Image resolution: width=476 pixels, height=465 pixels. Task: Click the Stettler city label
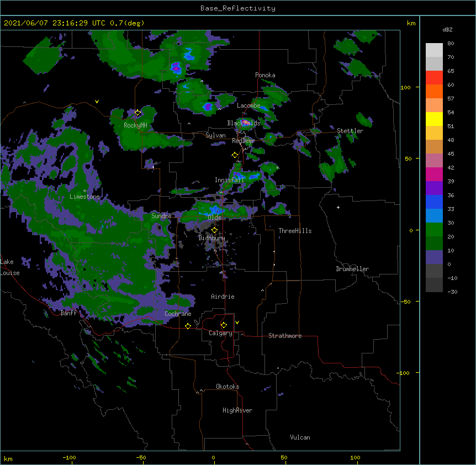[350, 131]
